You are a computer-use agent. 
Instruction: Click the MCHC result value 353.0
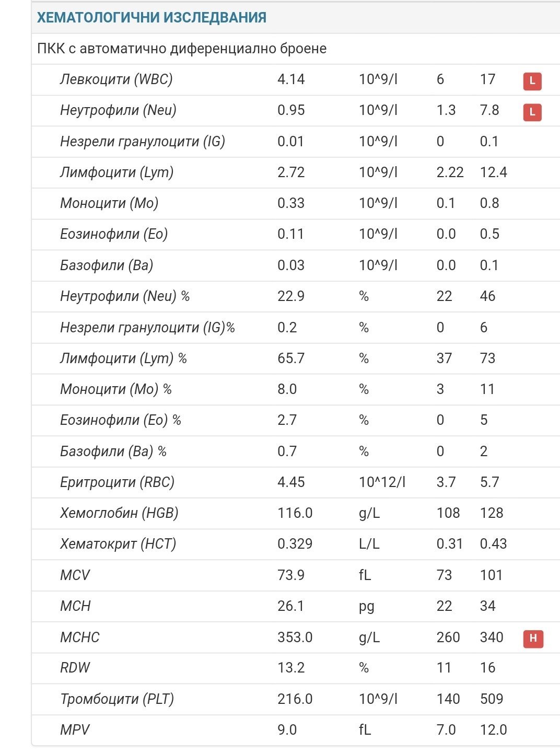tap(295, 638)
